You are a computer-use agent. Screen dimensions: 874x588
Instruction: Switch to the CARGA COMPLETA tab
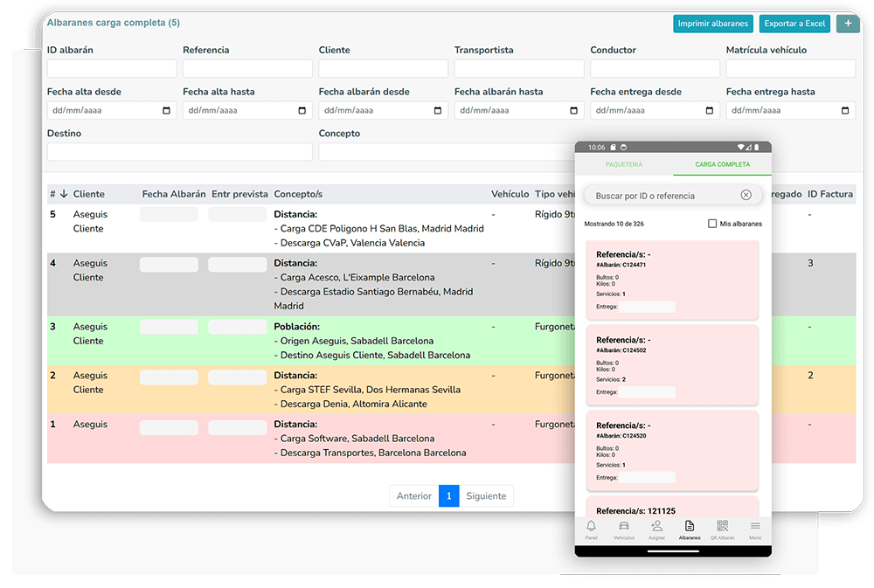[x=723, y=164]
